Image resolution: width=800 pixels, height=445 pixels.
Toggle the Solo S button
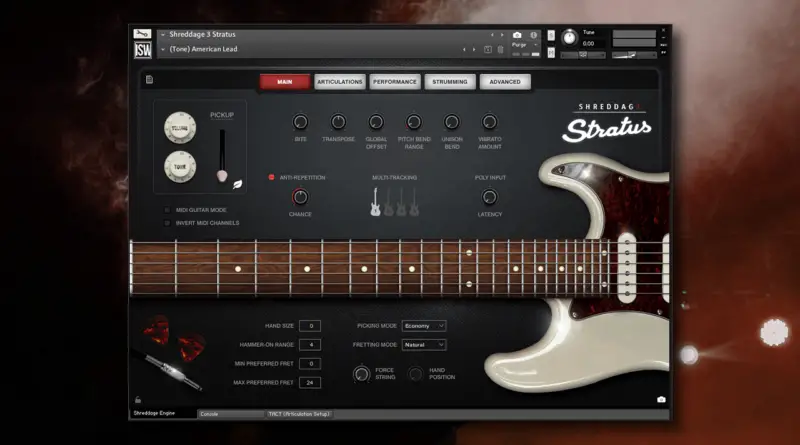(x=551, y=36)
